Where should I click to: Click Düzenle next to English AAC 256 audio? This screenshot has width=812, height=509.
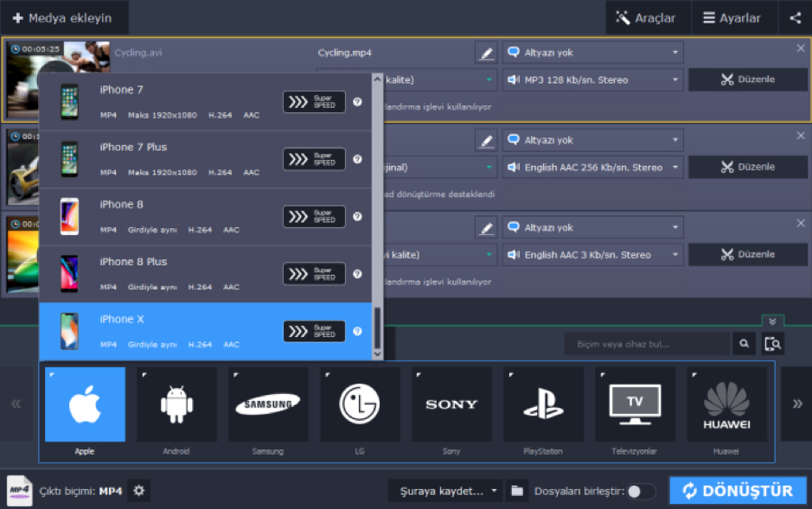tap(748, 167)
